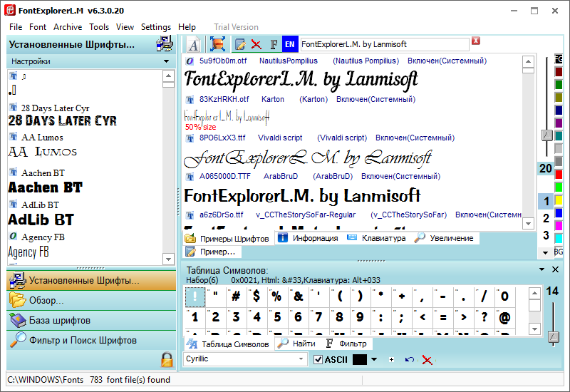The image size is (570, 392).
Task: Click the fit-to-window icon with blue arrows
Action: [217, 44]
